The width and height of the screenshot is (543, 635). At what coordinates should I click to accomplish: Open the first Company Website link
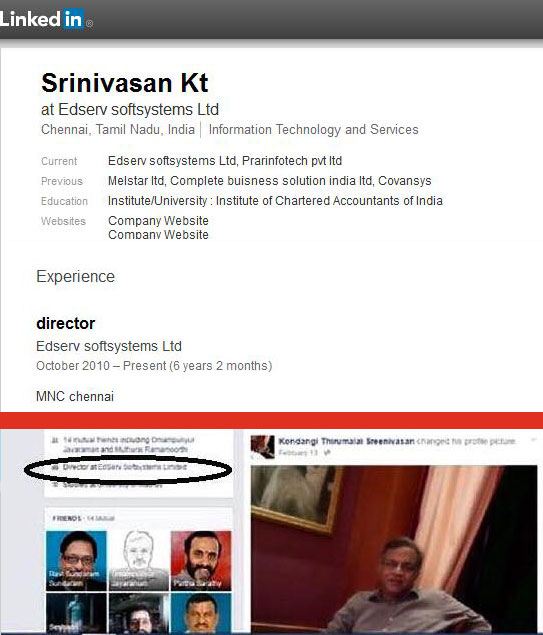(x=158, y=221)
